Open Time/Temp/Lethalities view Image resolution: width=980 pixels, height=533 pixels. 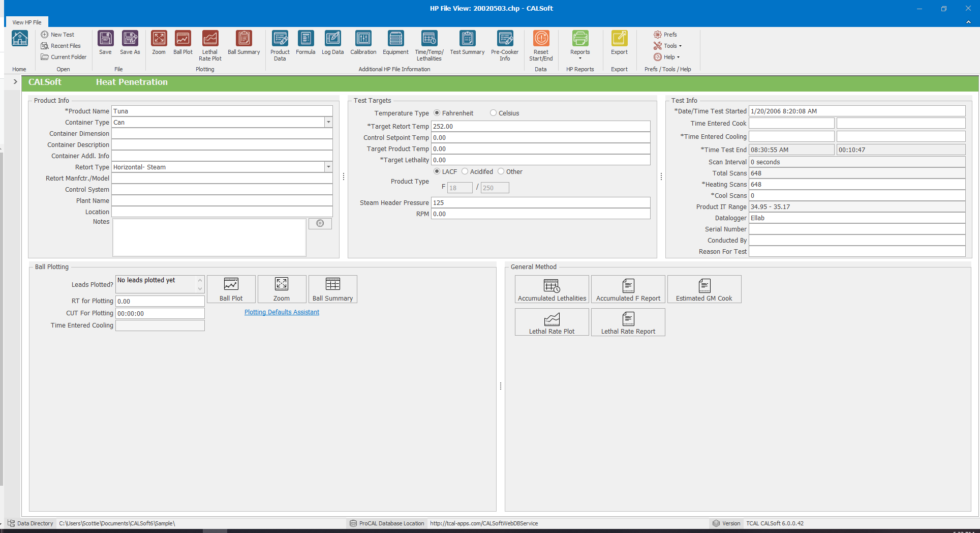(429, 46)
